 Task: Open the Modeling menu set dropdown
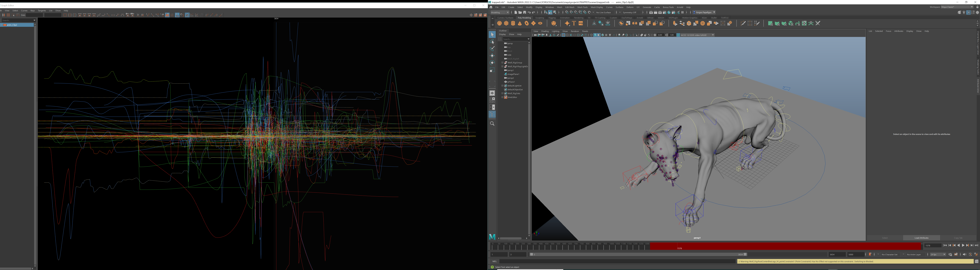coord(499,13)
